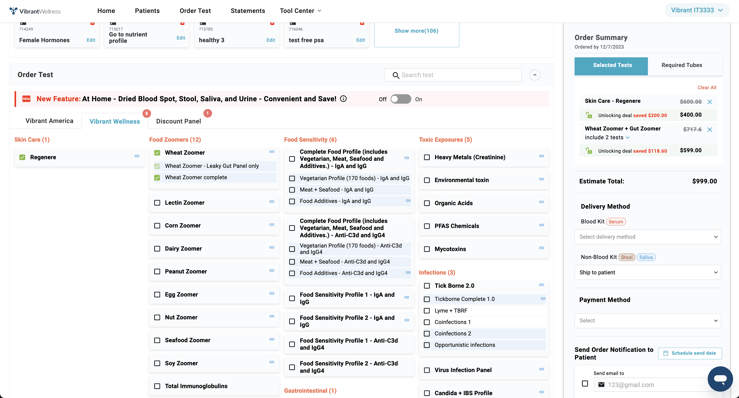Switch to the Discount Panel tab
Viewport: 739px width, 398px height.
click(179, 121)
